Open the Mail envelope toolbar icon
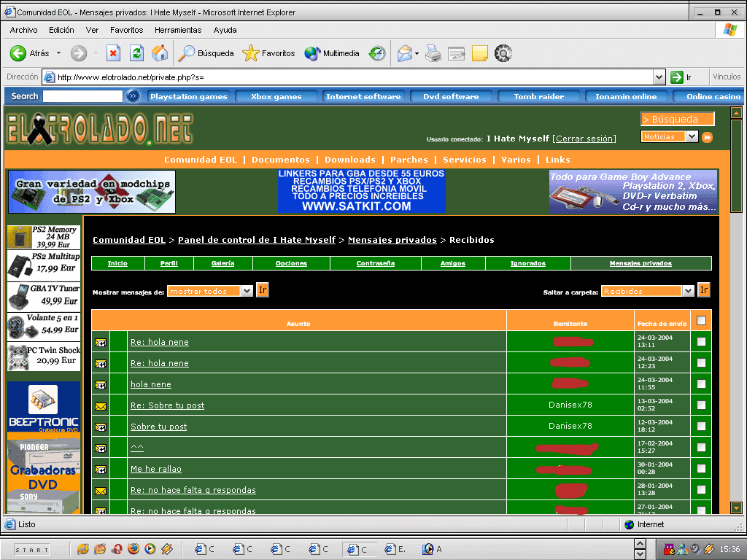Screen dimensions: 747x560 tap(404, 53)
